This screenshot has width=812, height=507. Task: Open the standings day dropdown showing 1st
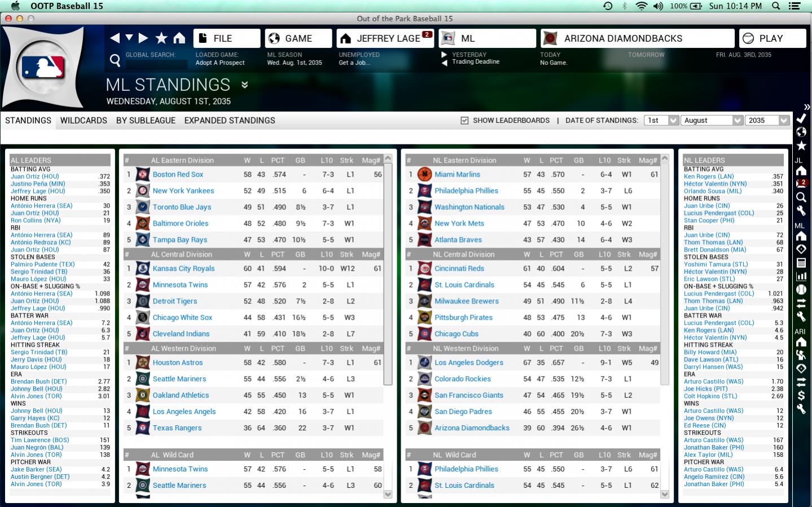(662, 121)
